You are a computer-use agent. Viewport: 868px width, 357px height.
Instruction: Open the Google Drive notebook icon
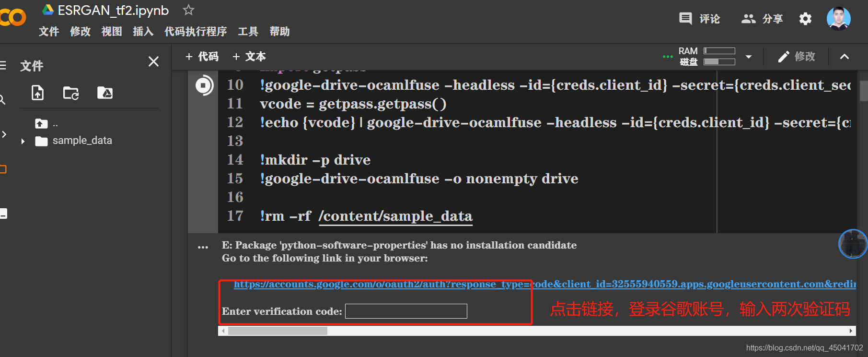tap(48, 10)
